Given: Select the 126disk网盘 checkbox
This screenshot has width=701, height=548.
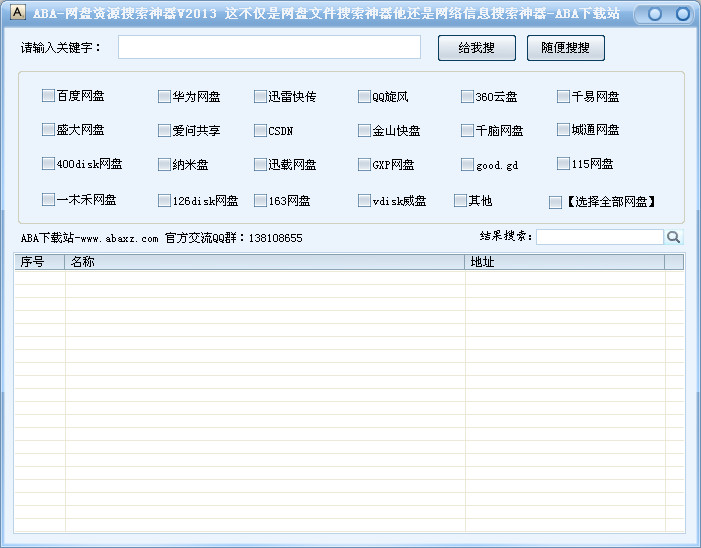Looking at the screenshot, I should 164,200.
